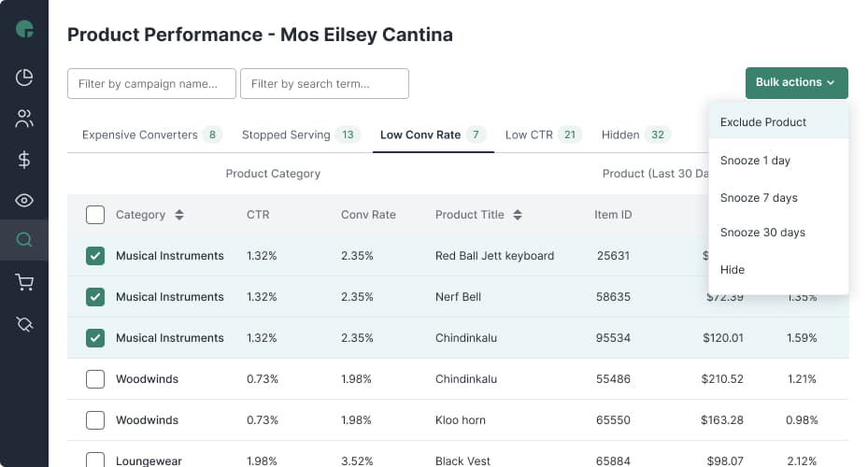Sort table by Product Title arrows
Viewport: 868px width, 467px height.
point(518,215)
